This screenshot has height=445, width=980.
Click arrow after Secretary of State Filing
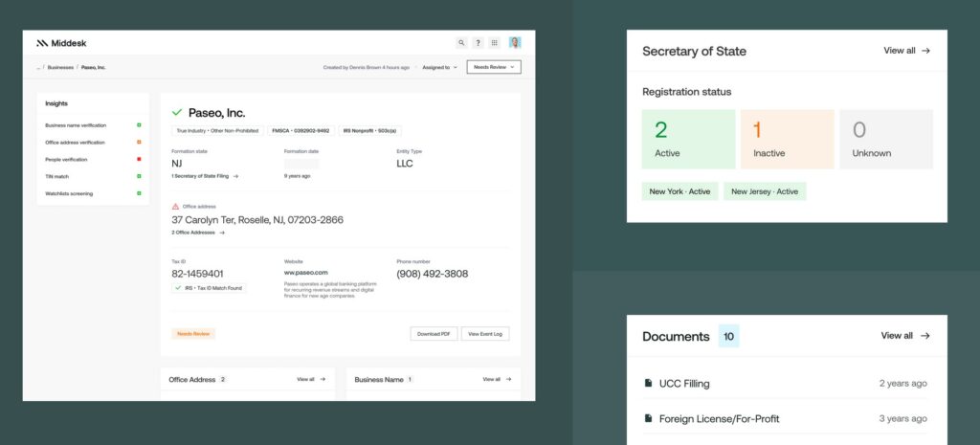[x=235, y=176]
